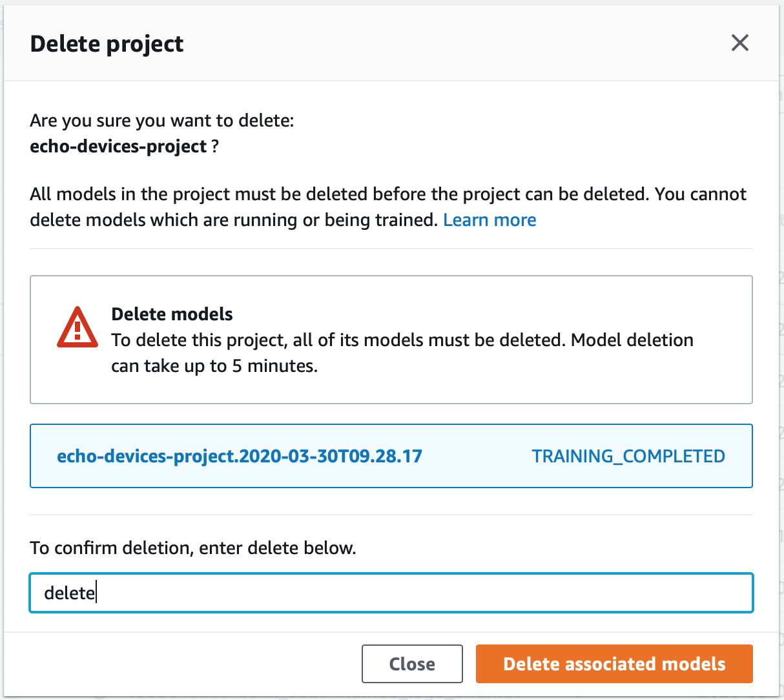784x700 pixels.
Task: Click the Delete models warning heading
Action: click(x=172, y=314)
